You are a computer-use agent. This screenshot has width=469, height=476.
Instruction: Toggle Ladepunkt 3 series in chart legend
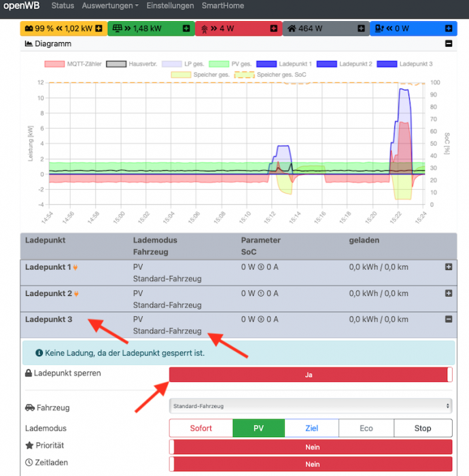click(x=402, y=64)
